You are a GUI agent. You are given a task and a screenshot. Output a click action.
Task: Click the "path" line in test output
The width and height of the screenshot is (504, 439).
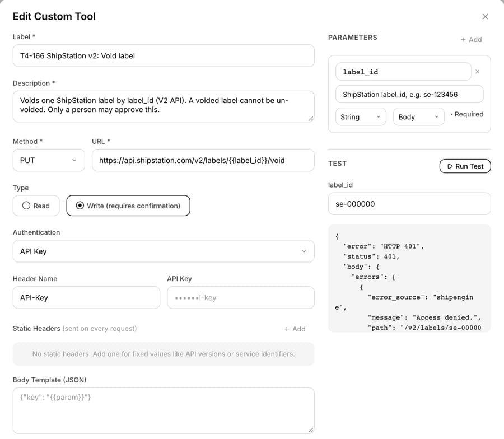click(x=424, y=328)
